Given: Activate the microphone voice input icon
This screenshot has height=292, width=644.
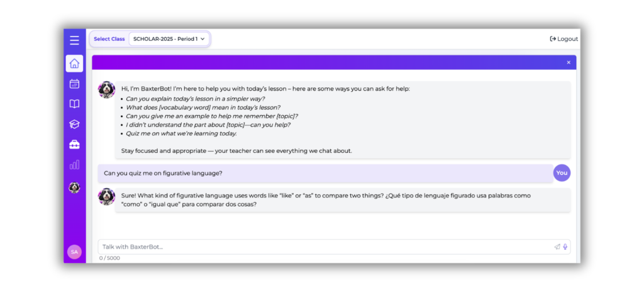Looking at the screenshot, I should point(565,247).
